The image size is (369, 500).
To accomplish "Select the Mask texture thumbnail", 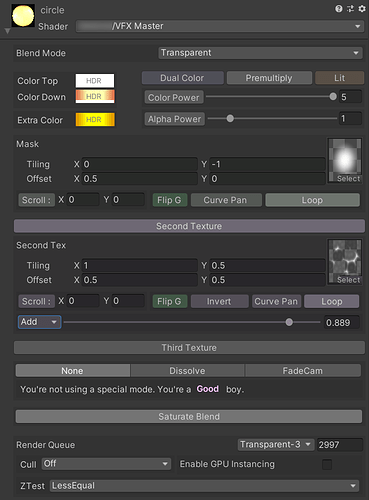I will click(x=345, y=161).
